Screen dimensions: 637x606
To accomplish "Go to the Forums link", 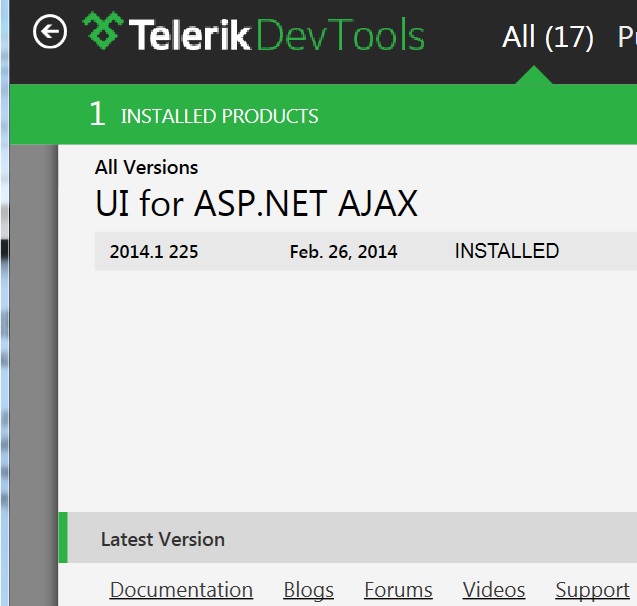I will click(x=398, y=590).
